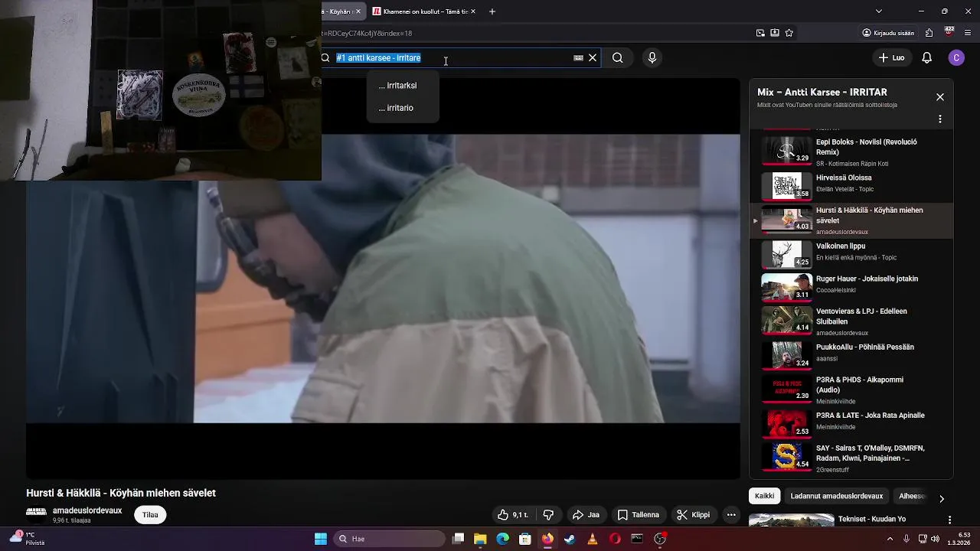Image resolution: width=980 pixels, height=551 pixels.
Task: Play Ruger Hauer - Jokaiselle jotakin
Action: 851,286
